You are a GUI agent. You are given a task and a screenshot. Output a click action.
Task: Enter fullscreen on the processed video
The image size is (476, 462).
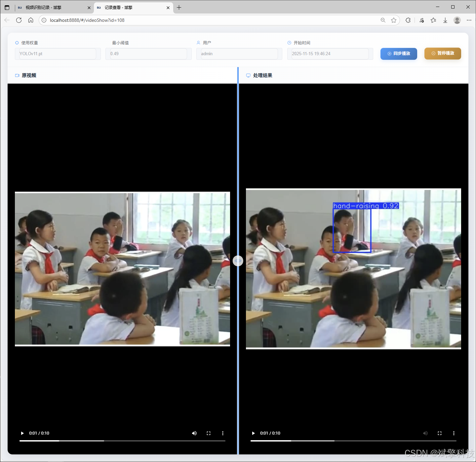coord(440,433)
